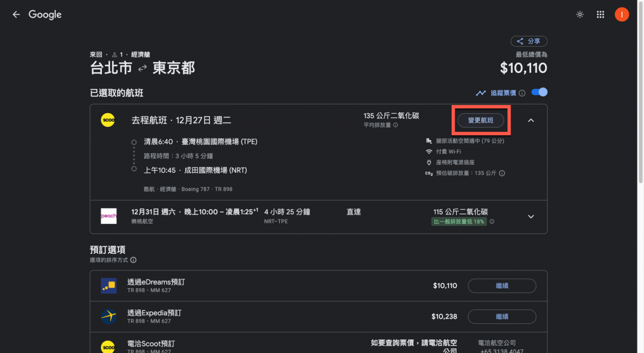Screen dimensions: 644x353
Task: Open the Google apps grid
Action: pyautogui.click(x=601, y=14)
